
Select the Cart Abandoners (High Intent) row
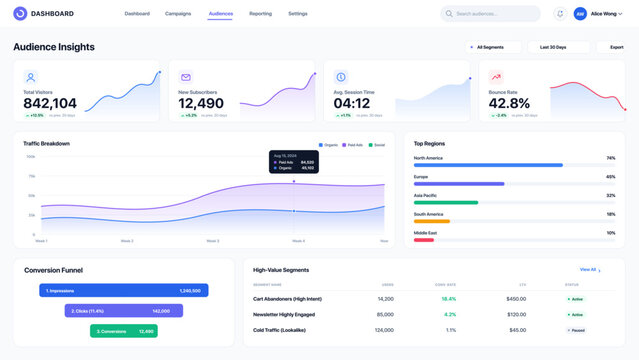pyautogui.click(x=434, y=299)
